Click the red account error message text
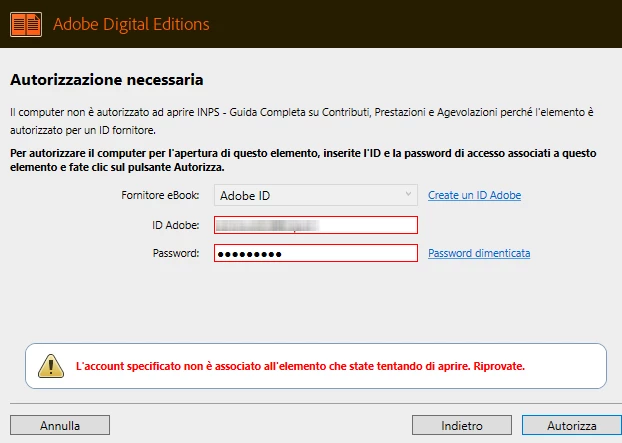Screen dimensions: 622x443 [300, 366]
